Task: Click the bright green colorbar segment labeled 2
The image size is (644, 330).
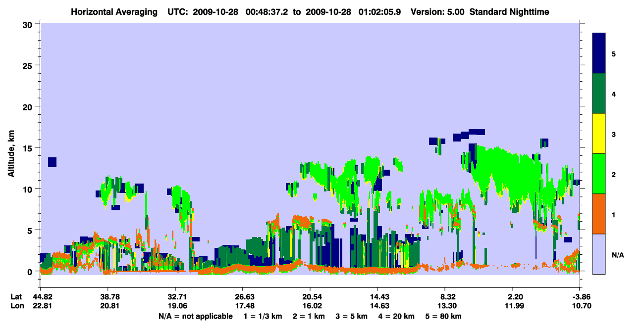Action: click(599, 174)
